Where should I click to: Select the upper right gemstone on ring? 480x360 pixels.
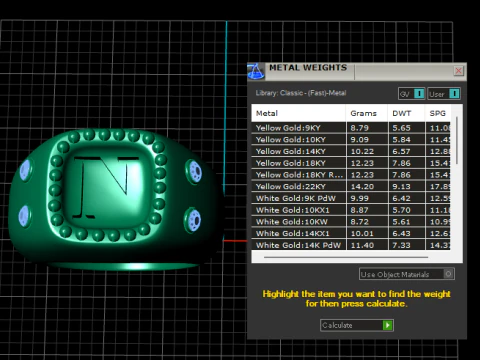[195, 171]
